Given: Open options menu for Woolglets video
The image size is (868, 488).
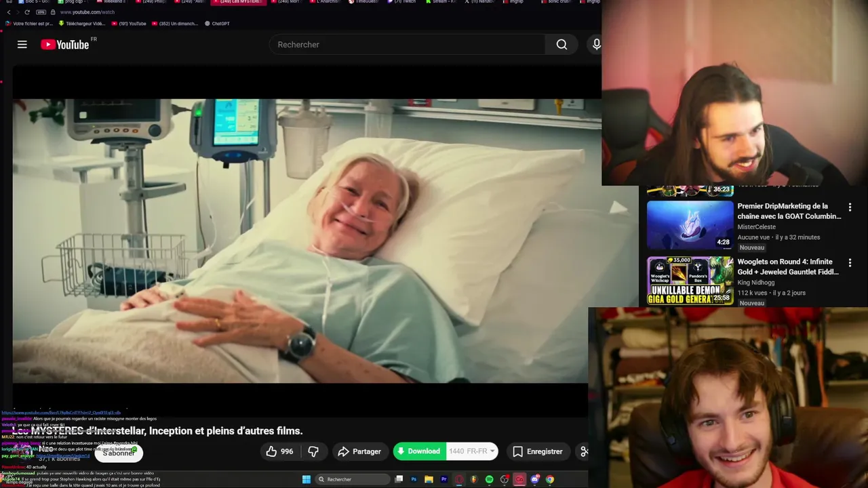Looking at the screenshot, I should tap(850, 262).
